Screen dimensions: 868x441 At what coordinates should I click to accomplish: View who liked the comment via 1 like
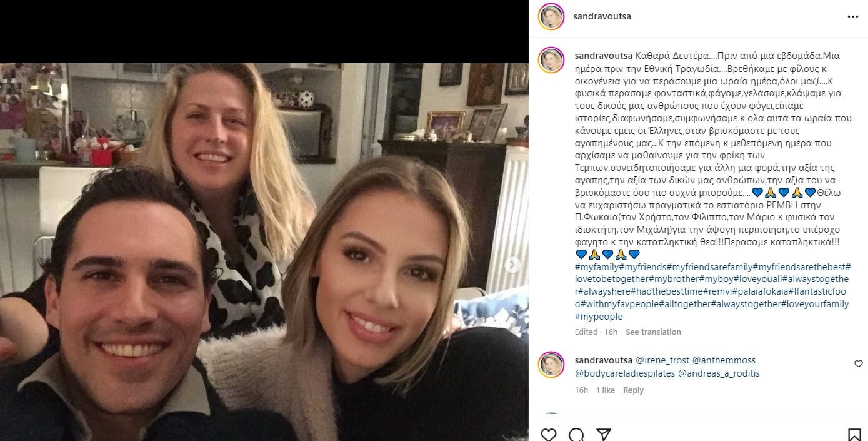tap(605, 390)
